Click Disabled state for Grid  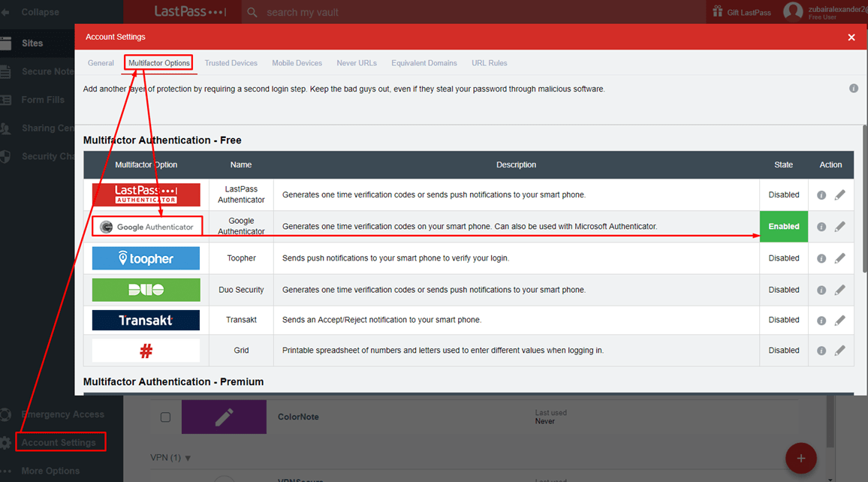(x=783, y=351)
